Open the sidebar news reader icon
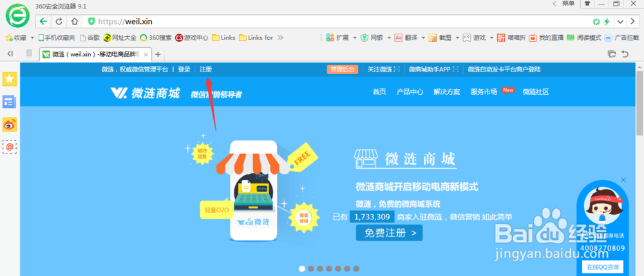Screen dimensions: 644x276 pyautogui.click(x=10, y=102)
